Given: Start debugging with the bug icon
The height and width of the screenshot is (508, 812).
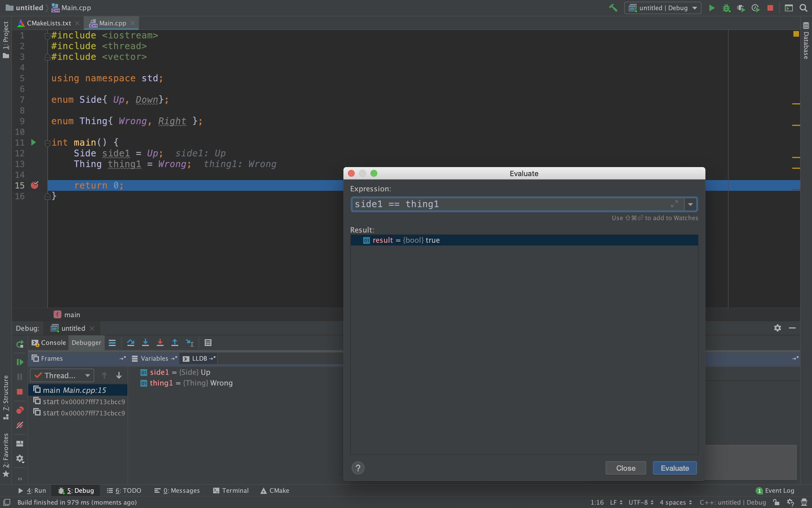Looking at the screenshot, I should [x=726, y=8].
